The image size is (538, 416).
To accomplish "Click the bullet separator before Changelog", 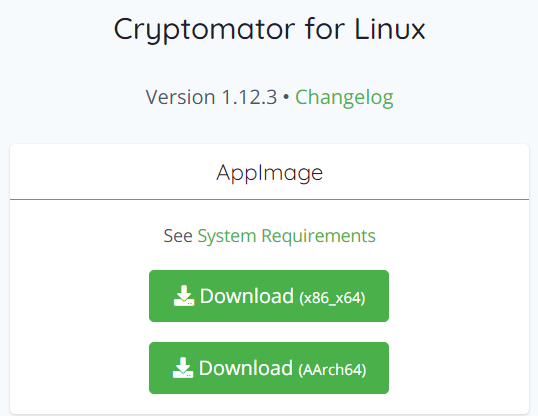I will click(x=286, y=98).
